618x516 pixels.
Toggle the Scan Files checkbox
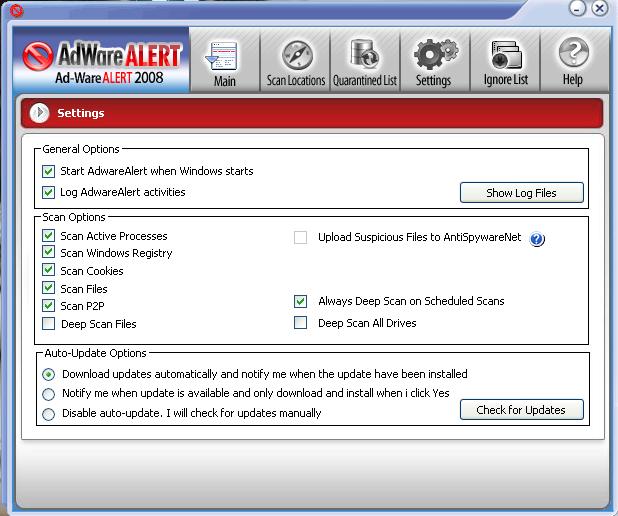48,288
